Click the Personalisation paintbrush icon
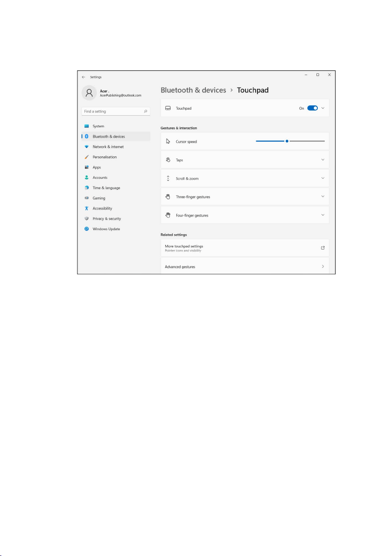Screen dimensions: 392x556 click(86, 157)
